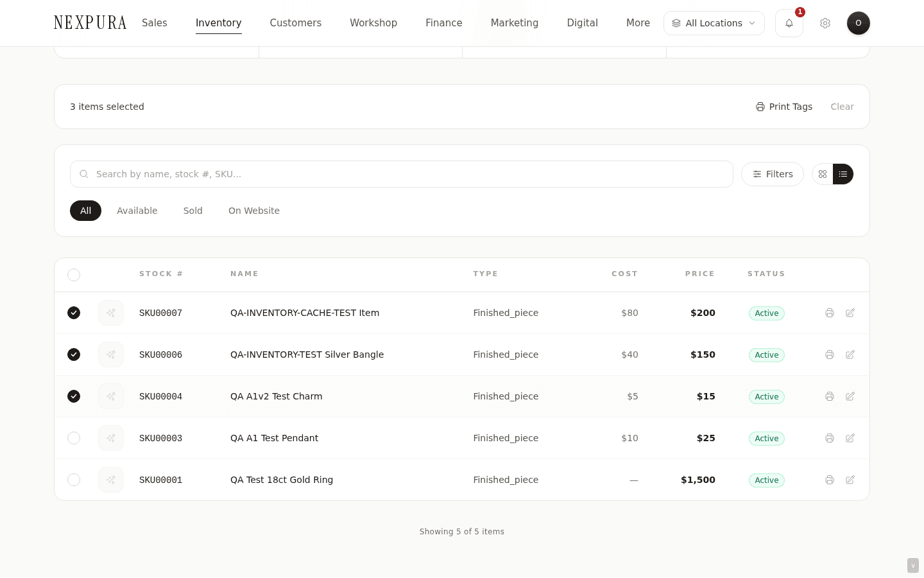
Task: Open image placeholder for SKU00001
Action: click(111, 480)
